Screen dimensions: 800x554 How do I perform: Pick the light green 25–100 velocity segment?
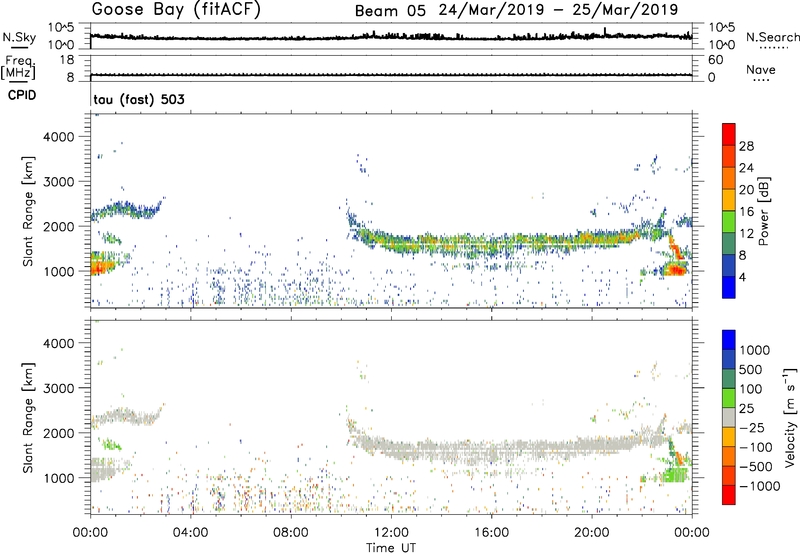click(x=729, y=398)
